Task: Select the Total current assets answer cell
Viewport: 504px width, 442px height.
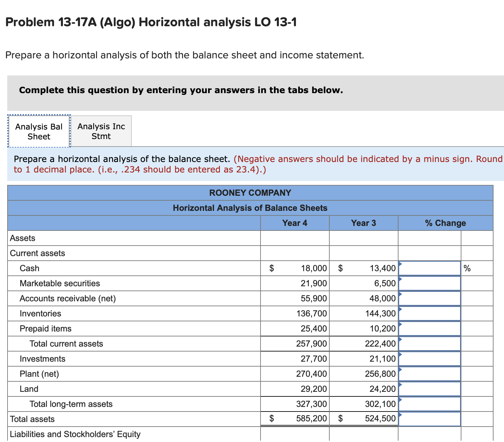Action: 429,343
